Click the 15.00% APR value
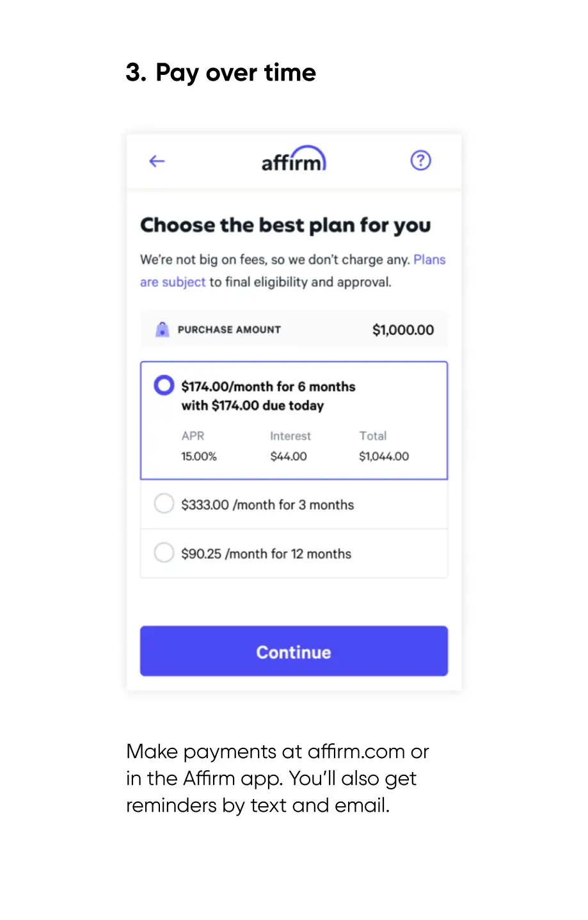Image resolution: width=588 pixels, height=920 pixels. tap(199, 456)
